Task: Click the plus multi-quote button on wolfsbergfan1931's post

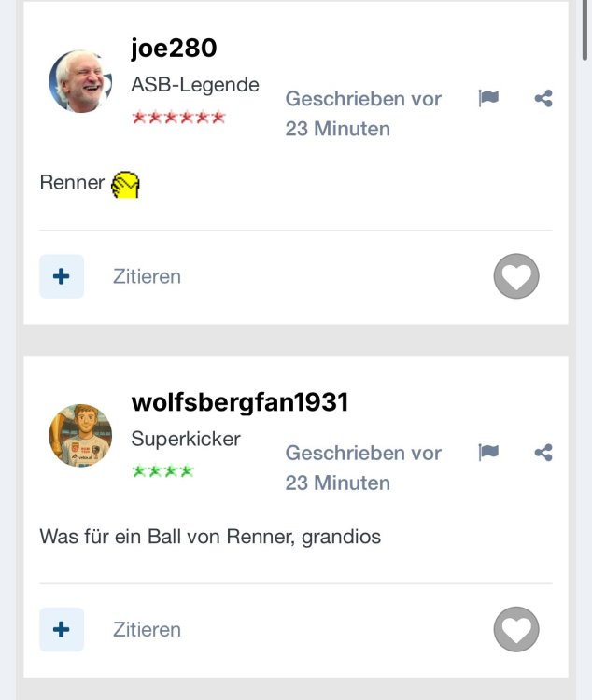Action: [62, 629]
